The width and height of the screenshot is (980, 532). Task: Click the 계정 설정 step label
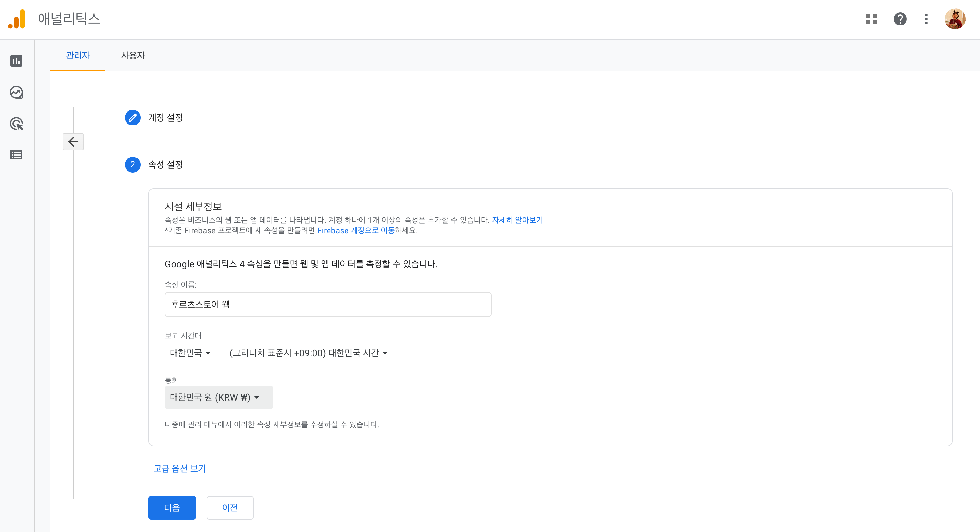click(x=165, y=118)
